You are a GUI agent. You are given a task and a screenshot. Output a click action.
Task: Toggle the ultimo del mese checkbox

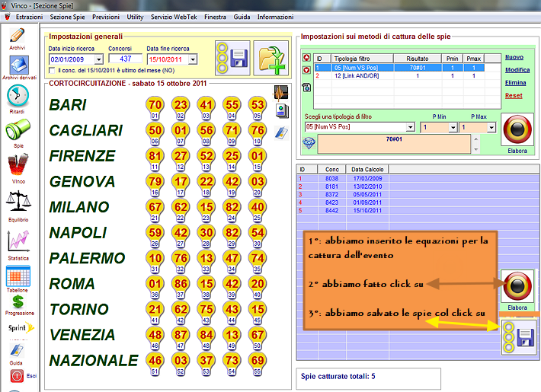52,70
